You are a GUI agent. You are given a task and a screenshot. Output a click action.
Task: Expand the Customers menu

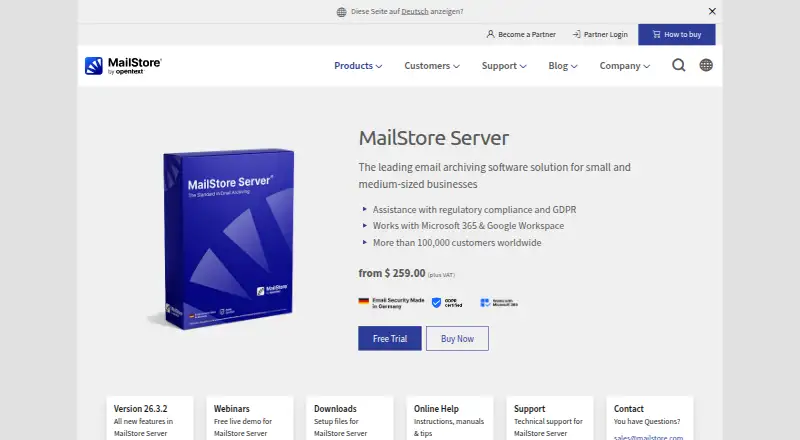coord(432,66)
